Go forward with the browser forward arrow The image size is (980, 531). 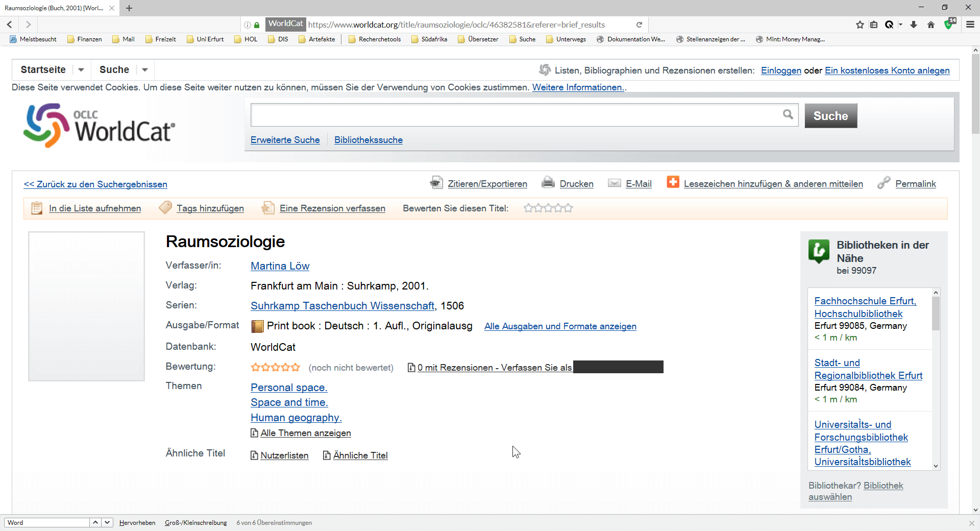(28, 25)
